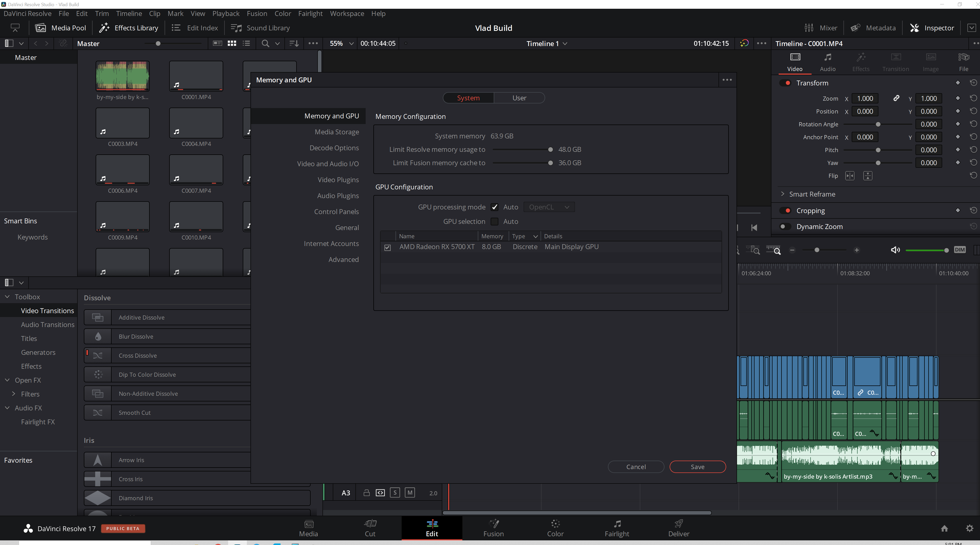Open the Edit Index panel
Screen dimensions: 980x545
point(194,28)
